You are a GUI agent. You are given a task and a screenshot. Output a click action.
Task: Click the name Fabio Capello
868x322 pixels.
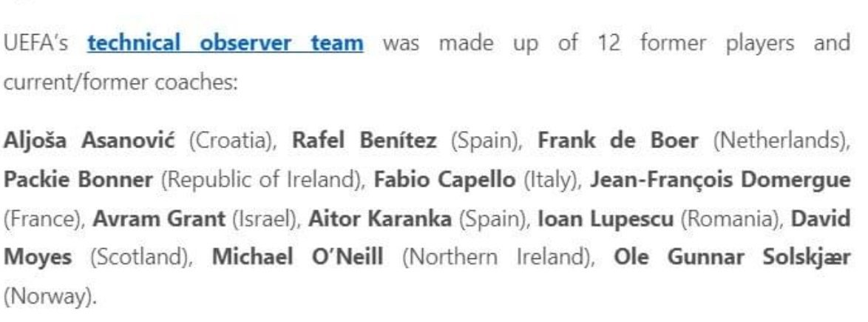444,180
